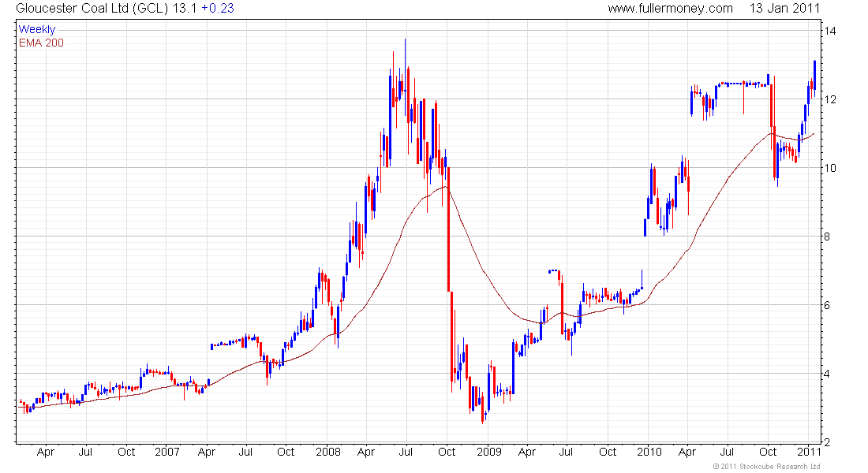
Task: Click the 2009 x-axis label
Action: click(x=488, y=452)
